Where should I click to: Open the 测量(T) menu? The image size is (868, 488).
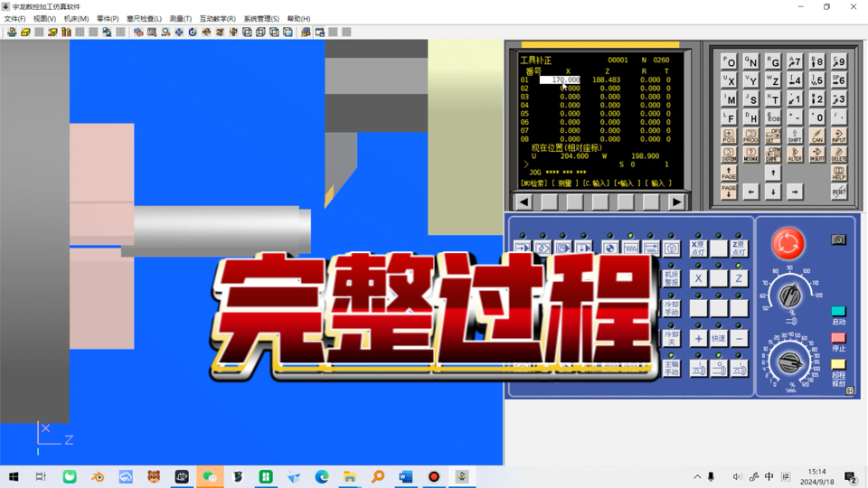click(181, 18)
